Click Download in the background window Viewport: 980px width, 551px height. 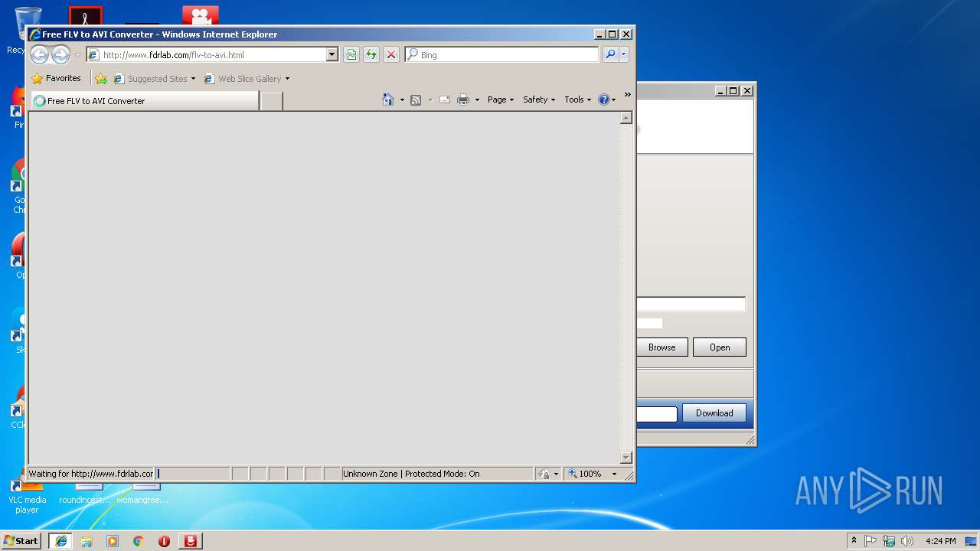click(x=714, y=413)
